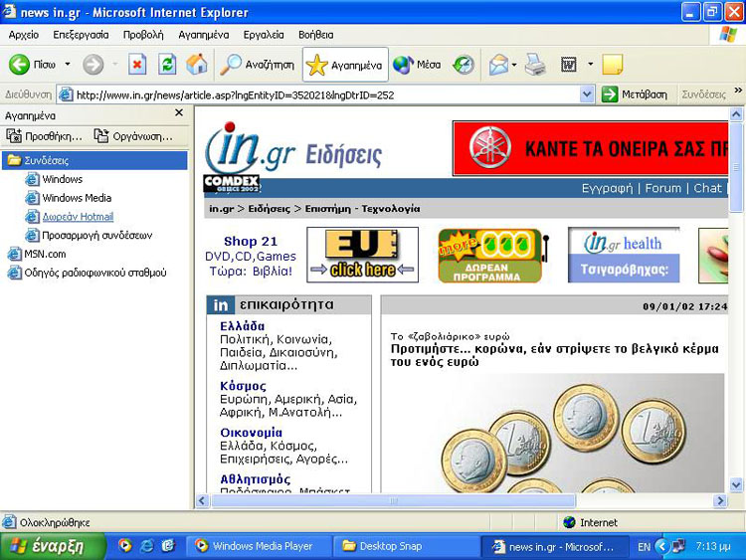Click the EU click here banner
The image size is (746, 560).
tap(362, 255)
